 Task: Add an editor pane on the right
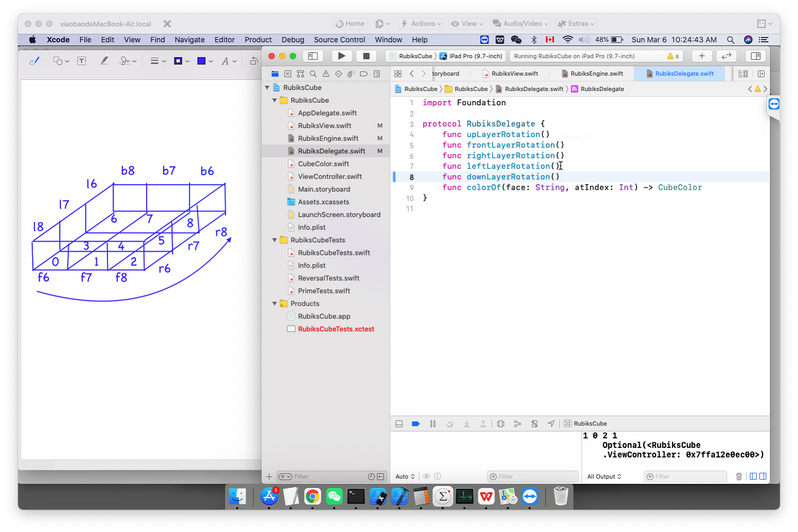coord(761,74)
